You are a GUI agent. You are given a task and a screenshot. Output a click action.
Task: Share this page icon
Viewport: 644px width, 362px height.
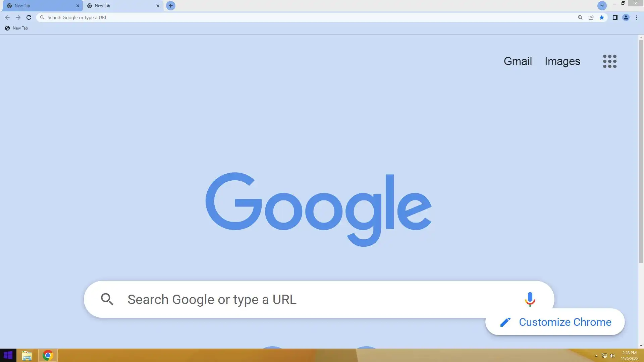591,17
